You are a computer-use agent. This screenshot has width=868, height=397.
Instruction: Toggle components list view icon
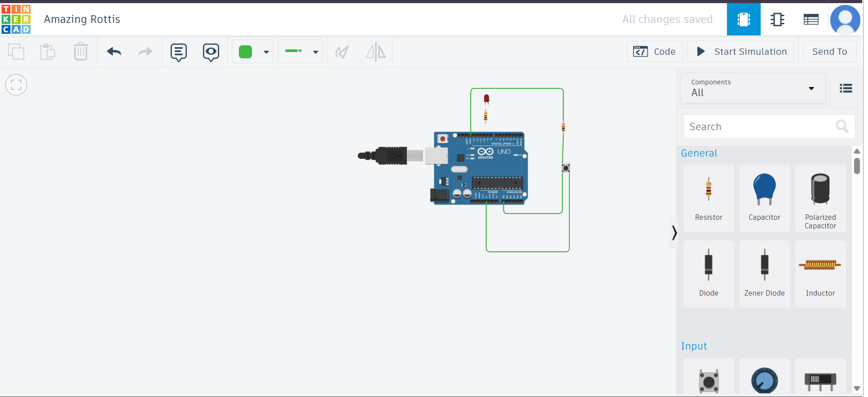[846, 88]
